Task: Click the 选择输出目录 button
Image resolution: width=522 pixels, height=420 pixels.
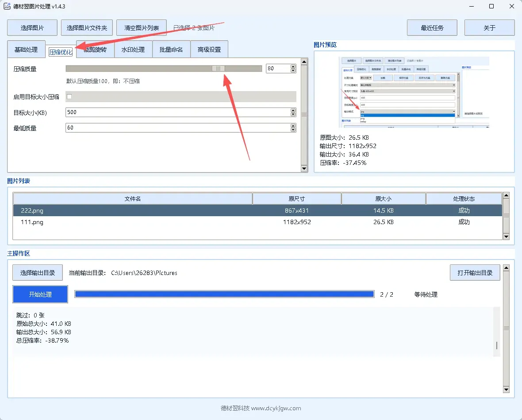Action: click(38, 273)
